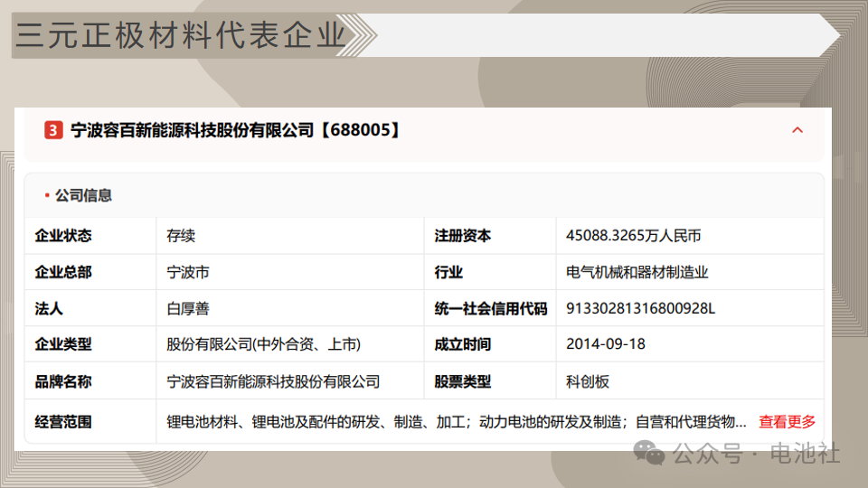Select business scope text starting 锂电池材料
Screen dimensions: 868x488
coord(456,422)
